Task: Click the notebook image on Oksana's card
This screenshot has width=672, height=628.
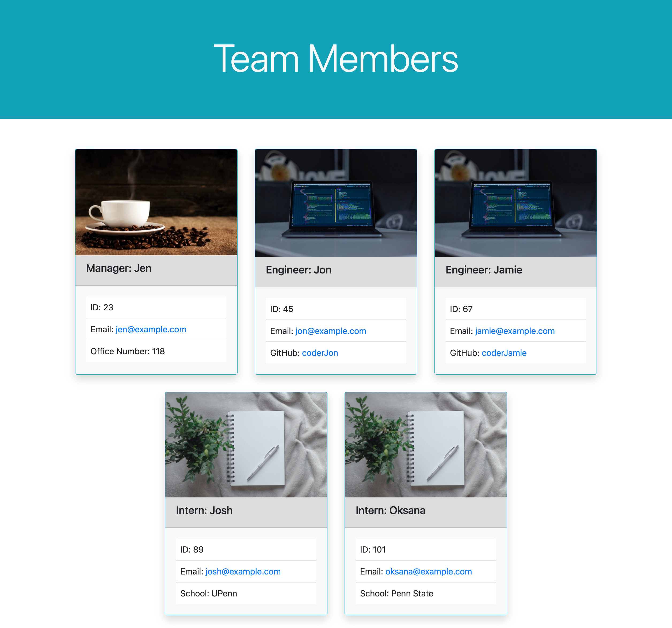Action: click(426, 445)
